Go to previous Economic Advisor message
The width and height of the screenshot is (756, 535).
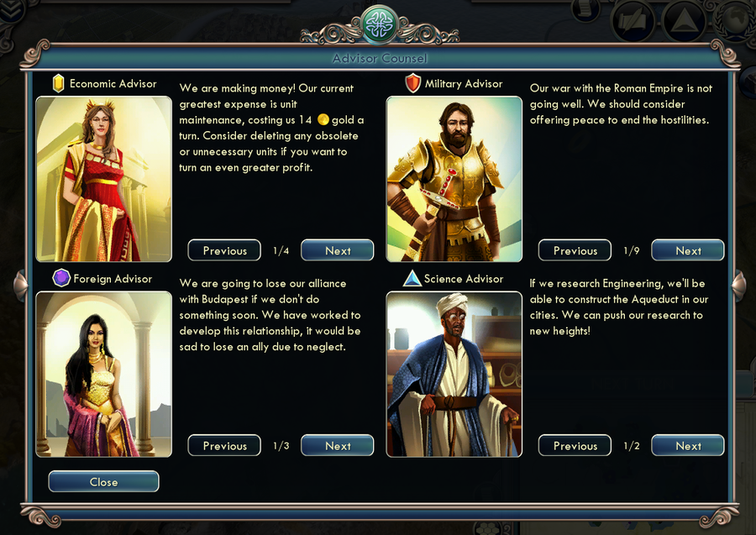(x=224, y=250)
